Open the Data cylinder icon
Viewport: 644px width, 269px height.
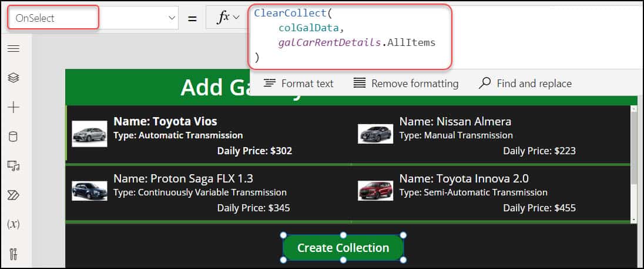tap(14, 137)
